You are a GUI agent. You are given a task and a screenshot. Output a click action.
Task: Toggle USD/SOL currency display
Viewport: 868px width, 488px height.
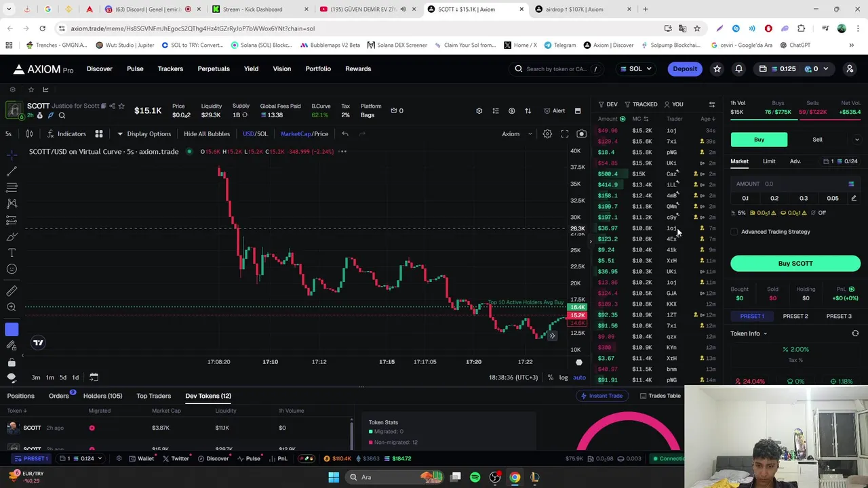(255, 134)
